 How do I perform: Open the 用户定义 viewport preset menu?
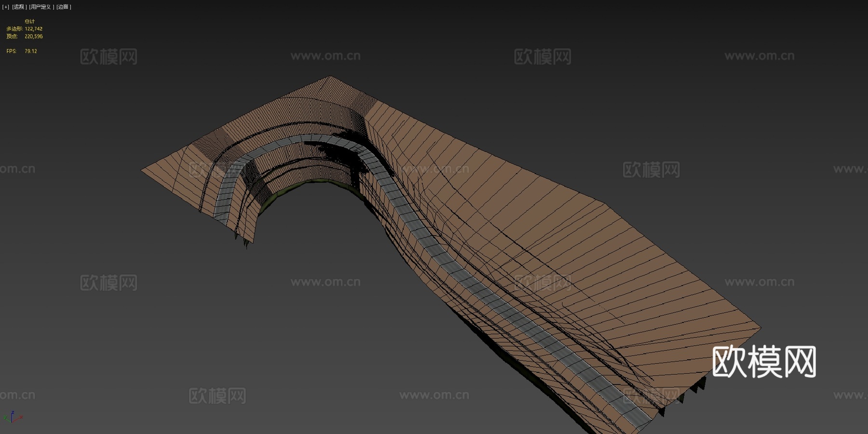[41, 7]
